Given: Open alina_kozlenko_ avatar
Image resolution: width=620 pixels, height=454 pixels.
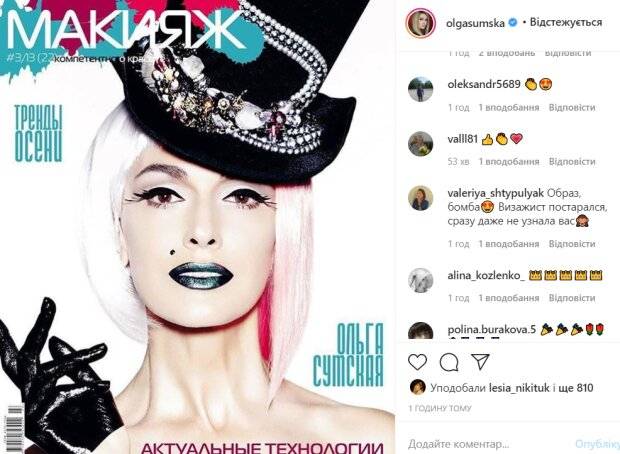Looking at the screenshot, I should coord(420,280).
